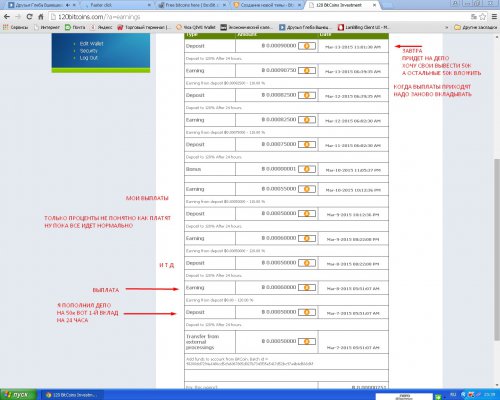Click the Mar-10-2015 Bonus date cell
This screenshot has width=500, height=400.
pos(353,169)
